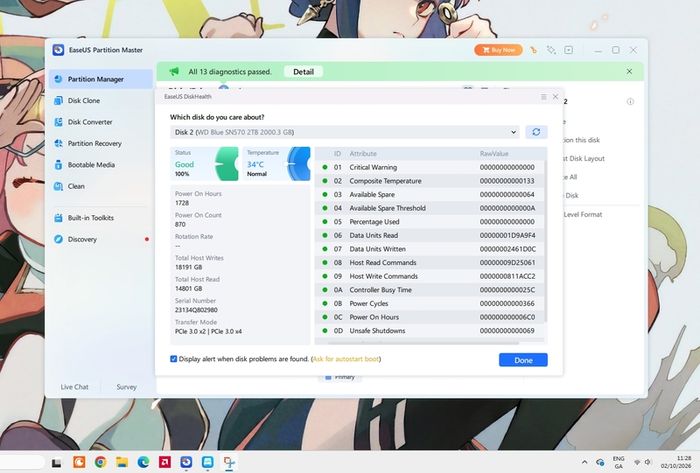Select the Host Read Commands row
700x473 pixels.
point(430,262)
